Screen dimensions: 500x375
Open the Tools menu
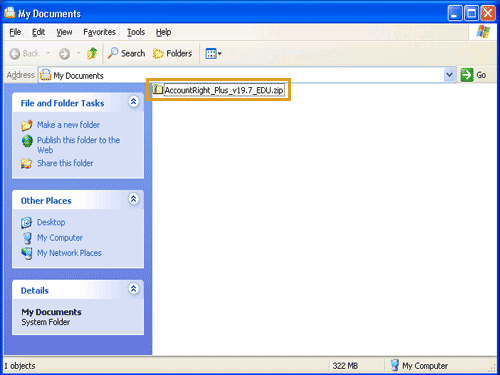pyautogui.click(x=136, y=32)
